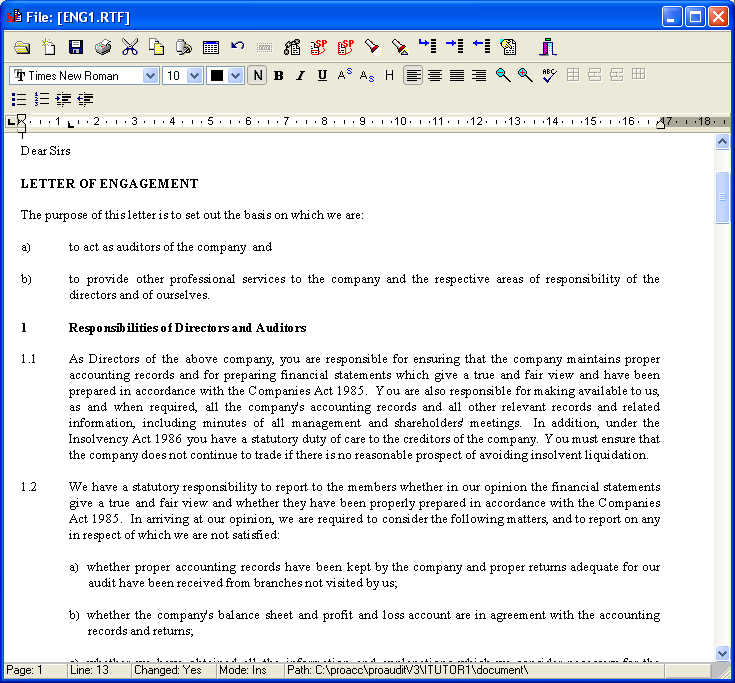Run the ABC spell check
This screenshot has width=735, height=683.
(548, 75)
